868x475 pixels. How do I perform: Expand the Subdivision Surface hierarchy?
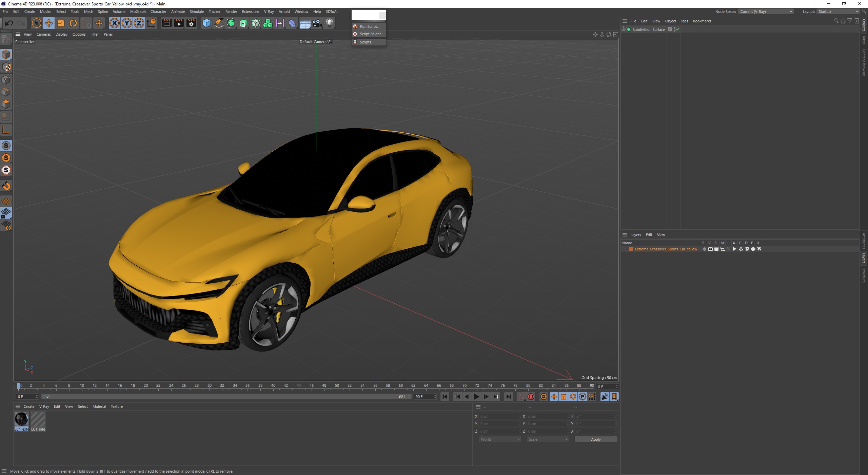623,30
